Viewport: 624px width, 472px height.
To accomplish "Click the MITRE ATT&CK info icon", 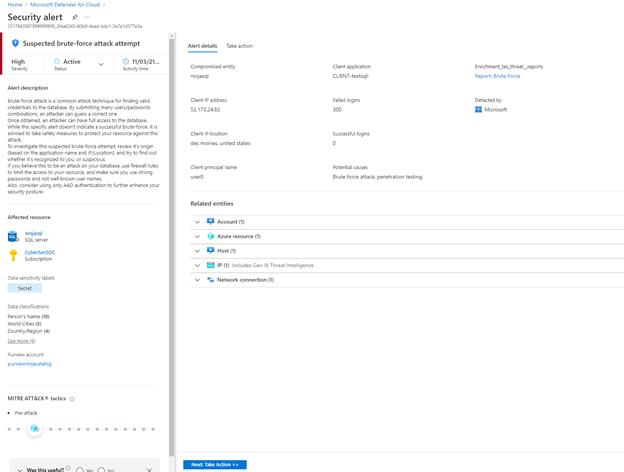I will [72, 399].
